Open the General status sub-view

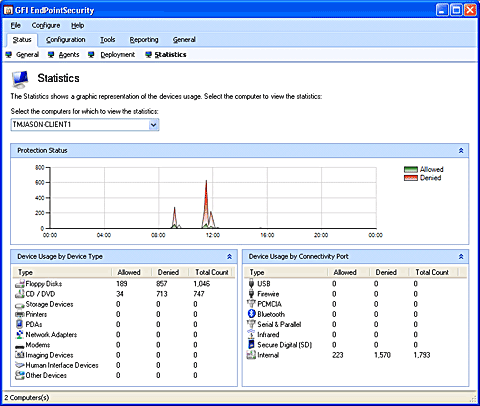[x=28, y=55]
